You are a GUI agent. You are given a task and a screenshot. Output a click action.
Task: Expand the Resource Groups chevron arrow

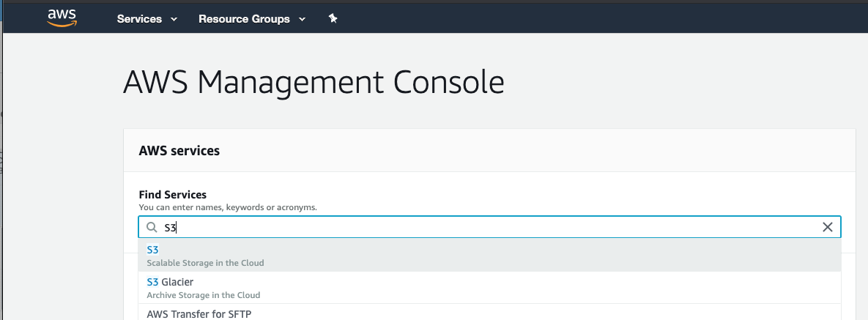point(302,19)
